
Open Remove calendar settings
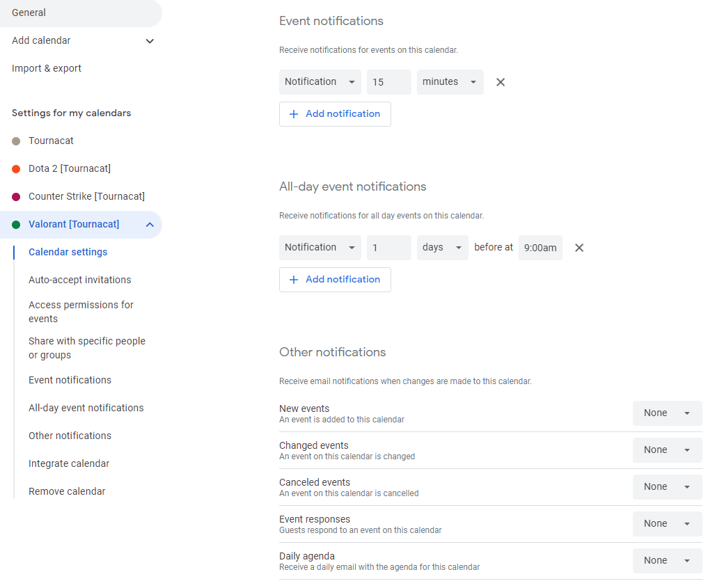[67, 491]
